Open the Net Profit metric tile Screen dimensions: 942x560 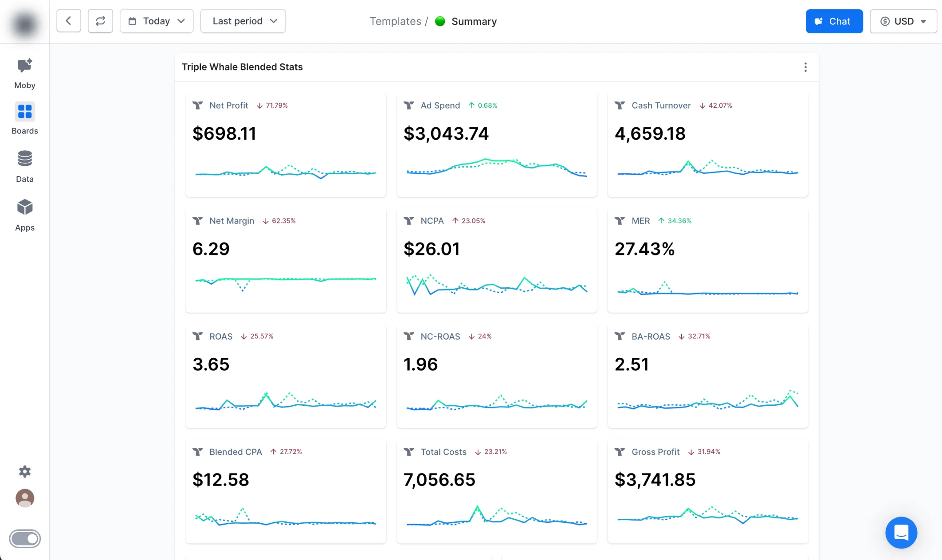(x=286, y=144)
